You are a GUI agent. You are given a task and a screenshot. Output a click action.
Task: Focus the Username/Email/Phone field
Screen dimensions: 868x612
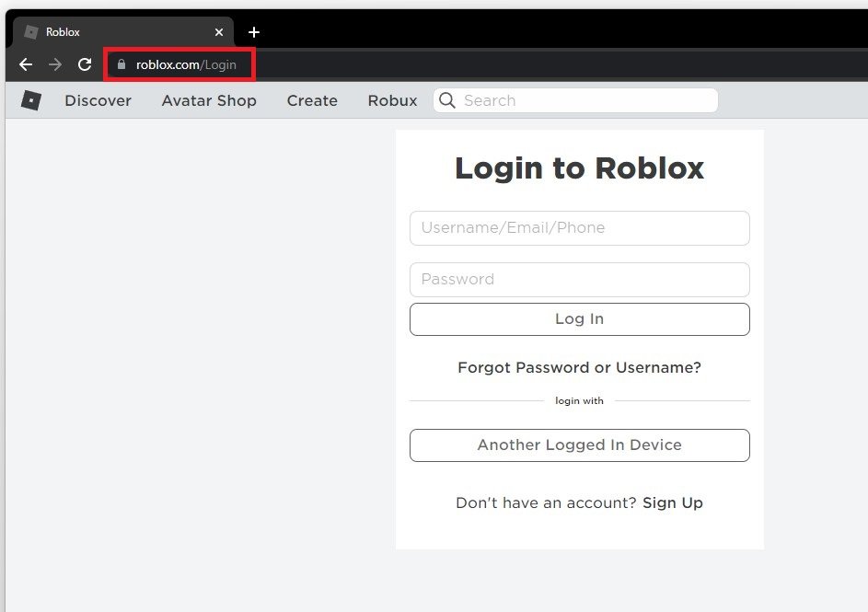click(580, 228)
